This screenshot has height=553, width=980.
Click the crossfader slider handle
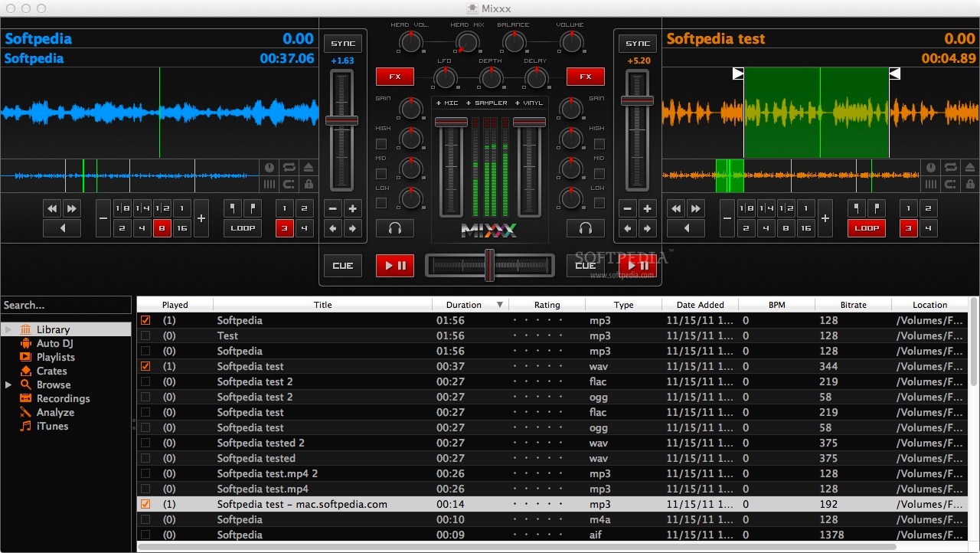[489, 266]
